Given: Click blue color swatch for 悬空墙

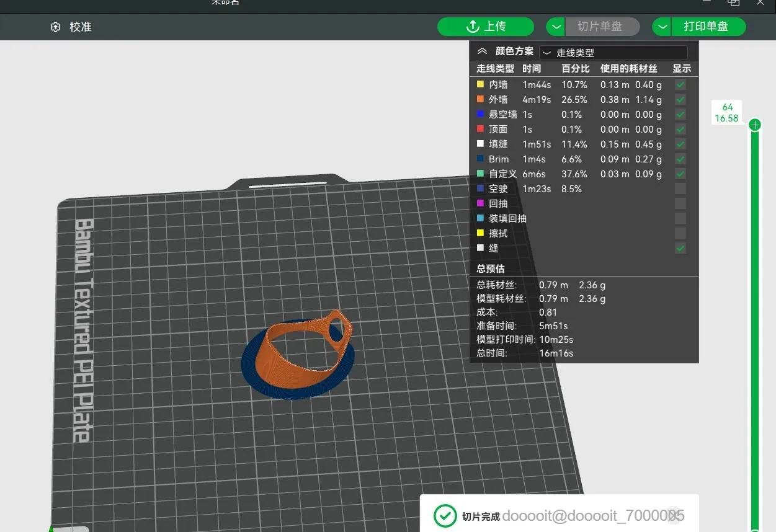Looking at the screenshot, I should pos(480,113).
